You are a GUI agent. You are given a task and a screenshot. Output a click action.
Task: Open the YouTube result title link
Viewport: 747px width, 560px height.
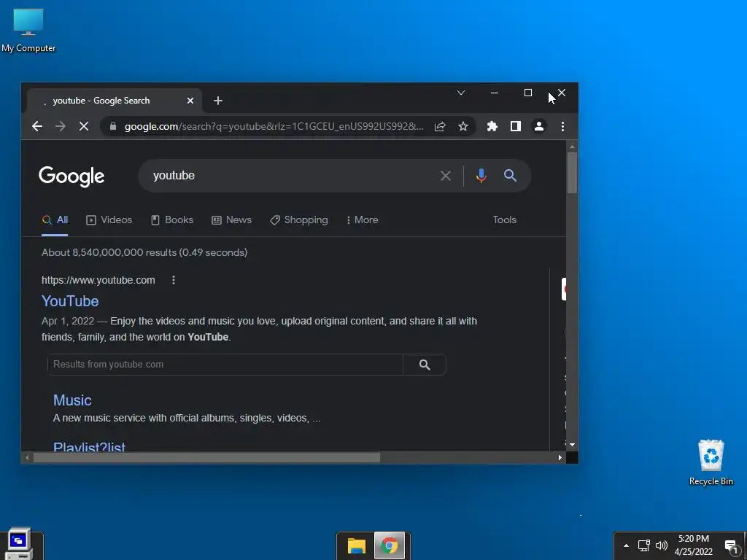pos(70,301)
